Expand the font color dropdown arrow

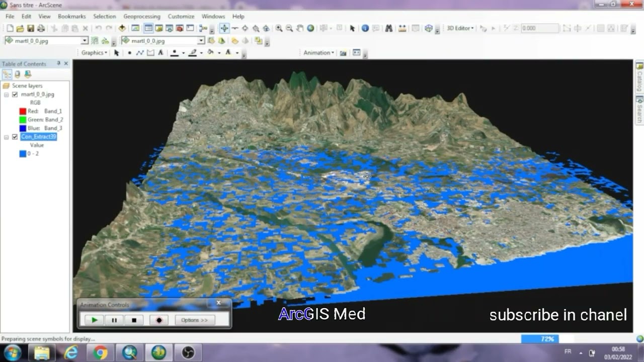click(236, 53)
